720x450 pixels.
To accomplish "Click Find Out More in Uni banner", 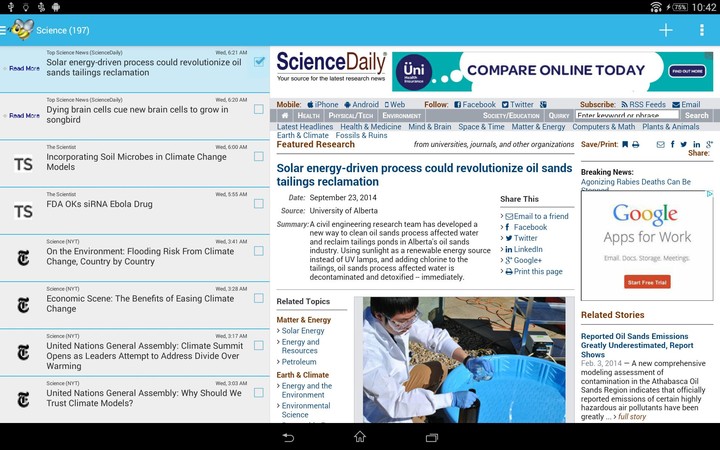I will pyautogui.click(x=687, y=71).
